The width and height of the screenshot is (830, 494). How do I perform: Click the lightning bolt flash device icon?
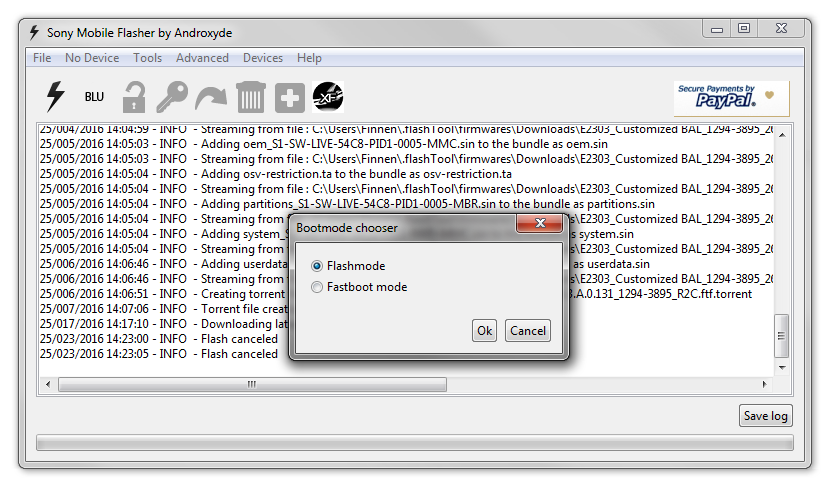pyautogui.click(x=55, y=97)
